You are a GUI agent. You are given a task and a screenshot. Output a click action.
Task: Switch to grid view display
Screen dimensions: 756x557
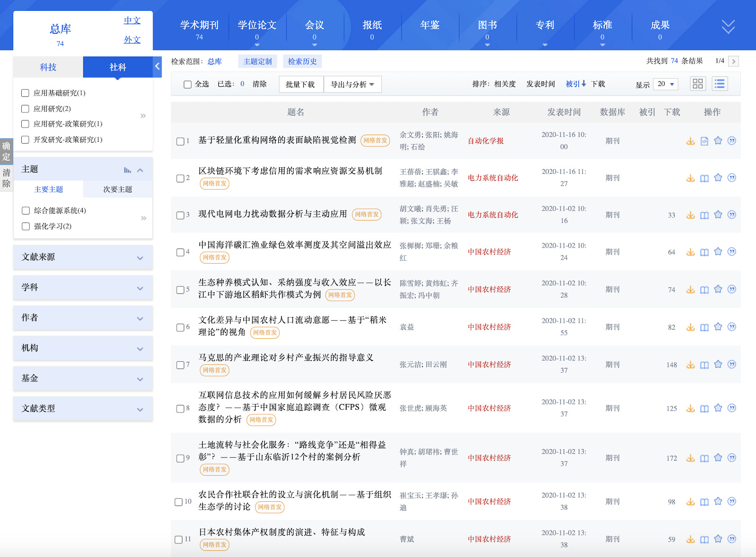pos(697,84)
